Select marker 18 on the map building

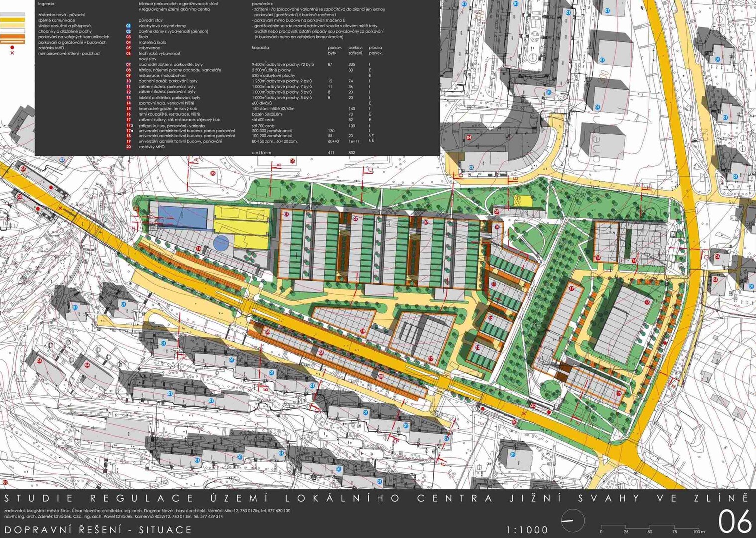pyautogui.click(x=362, y=331)
